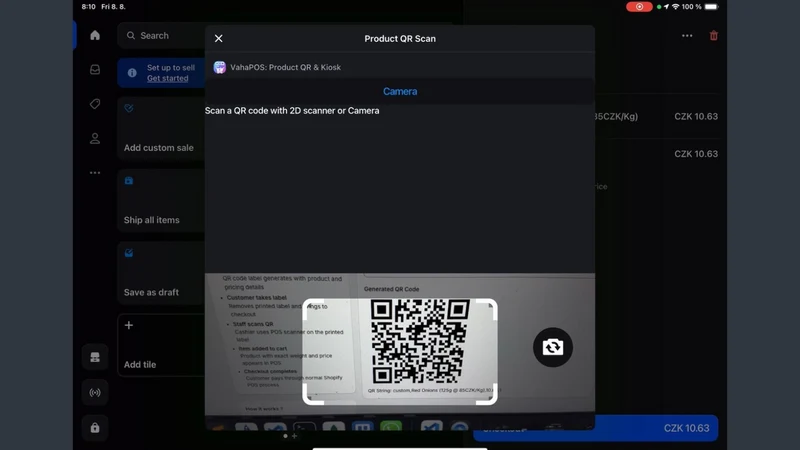Delete the cart with trash icon

pos(714,36)
